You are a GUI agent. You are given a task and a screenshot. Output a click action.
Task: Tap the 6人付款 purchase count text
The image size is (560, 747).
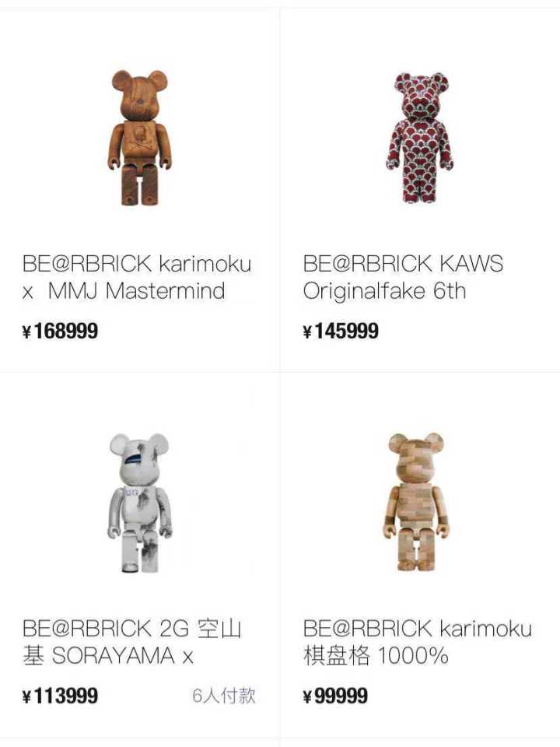pyautogui.click(x=224, y=696)
